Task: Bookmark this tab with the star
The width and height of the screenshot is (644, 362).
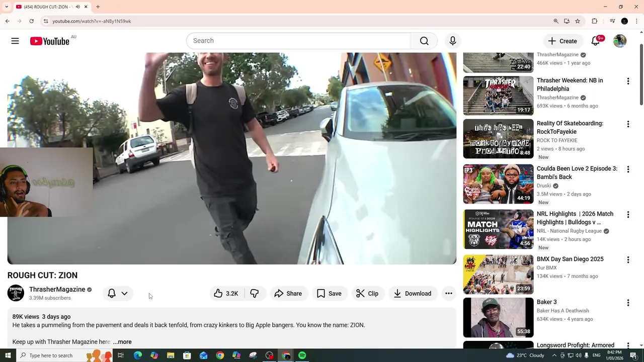Action: coord(578,21)
